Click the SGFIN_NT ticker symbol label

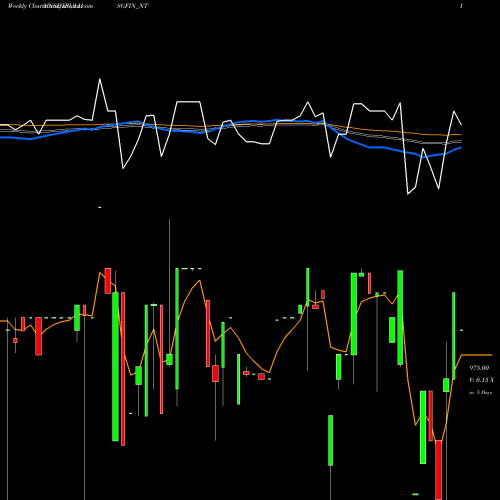pyautogui.click(x=132, y=6)
